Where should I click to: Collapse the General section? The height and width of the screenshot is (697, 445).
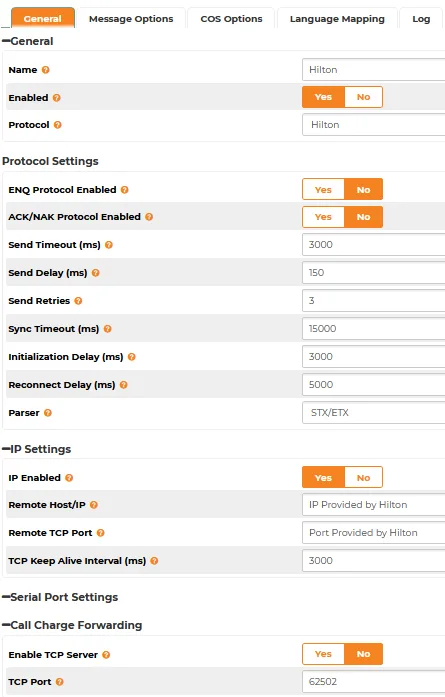(x=6, y=41)
